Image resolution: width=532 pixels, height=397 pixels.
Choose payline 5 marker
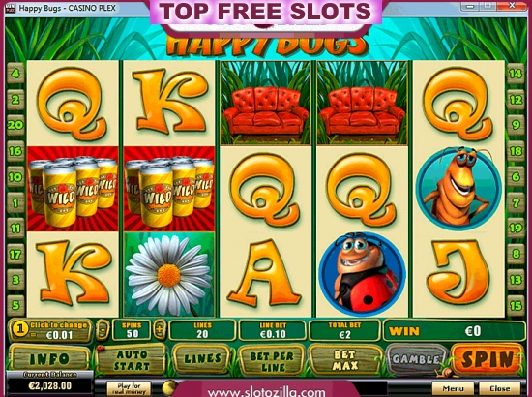pyautogui.click(x=15, y=305)
